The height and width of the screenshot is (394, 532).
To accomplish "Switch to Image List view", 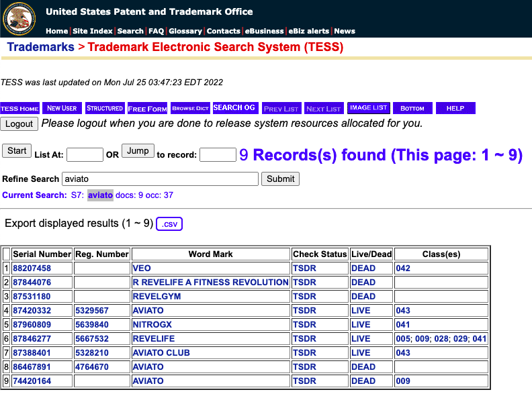I will 369,108.
